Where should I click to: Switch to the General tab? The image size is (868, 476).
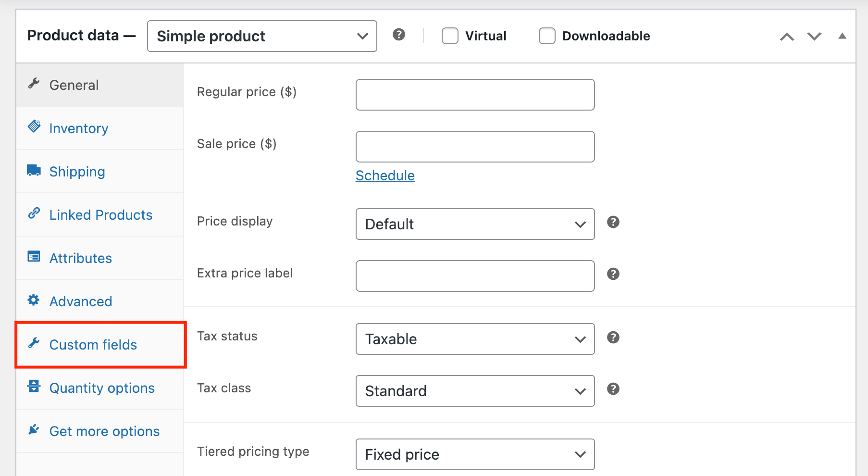coord(74,85)
